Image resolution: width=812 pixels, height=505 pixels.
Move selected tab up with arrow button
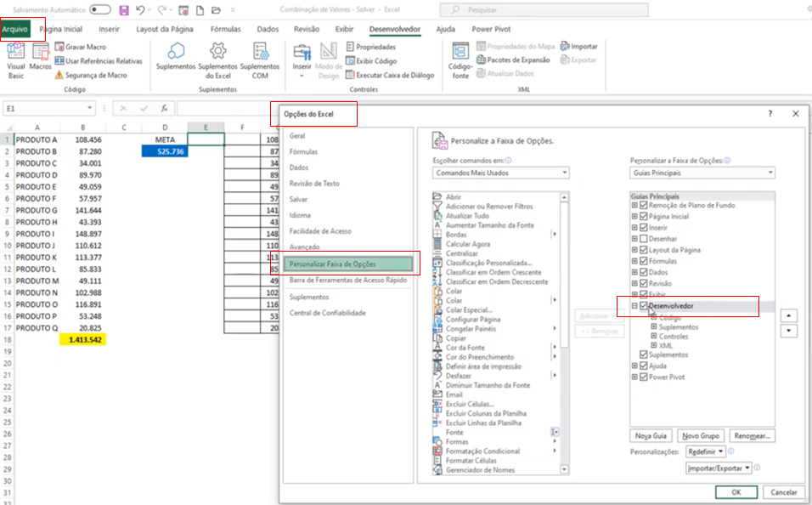(x=789, y=315)
